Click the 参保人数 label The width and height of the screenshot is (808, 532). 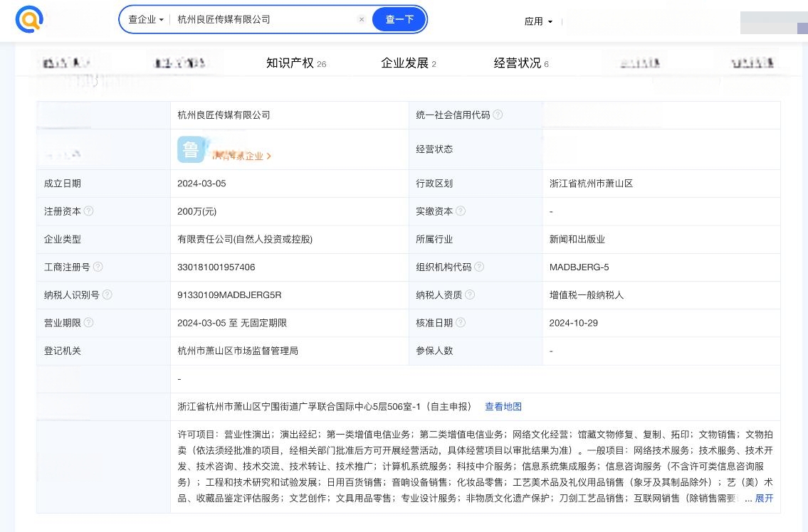click(434, 351)
